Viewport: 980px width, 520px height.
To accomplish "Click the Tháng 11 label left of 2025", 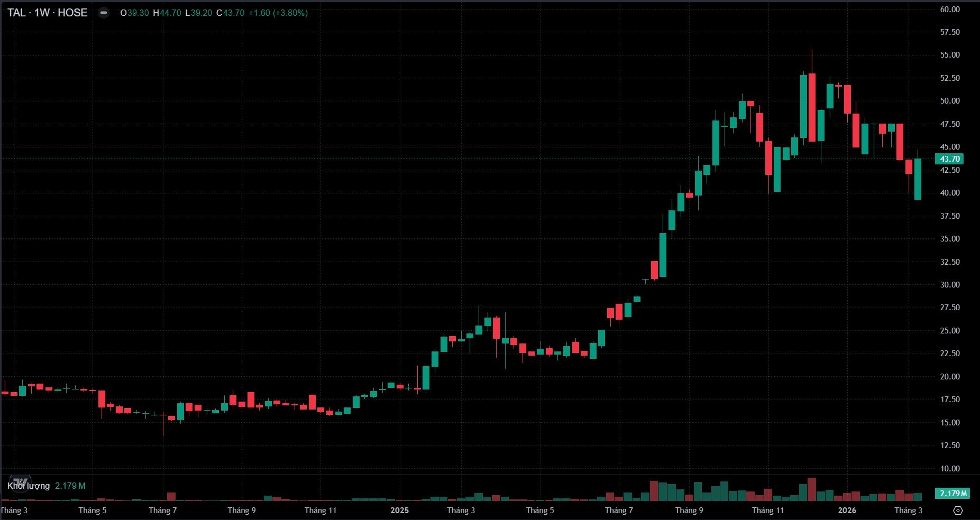I will (x=320, y=510).
